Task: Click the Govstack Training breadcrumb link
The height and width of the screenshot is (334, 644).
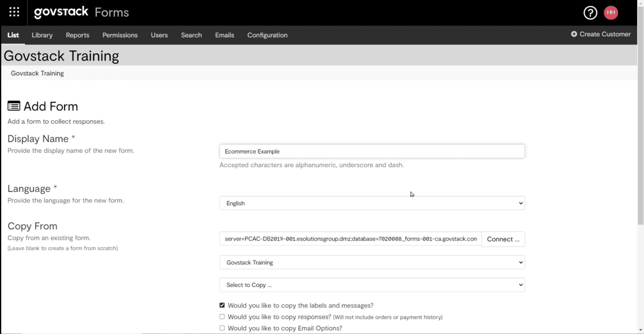Action: (37, 73)
